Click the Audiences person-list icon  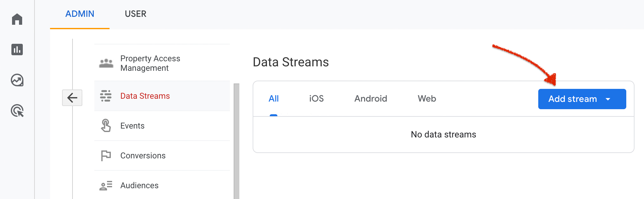106,185
